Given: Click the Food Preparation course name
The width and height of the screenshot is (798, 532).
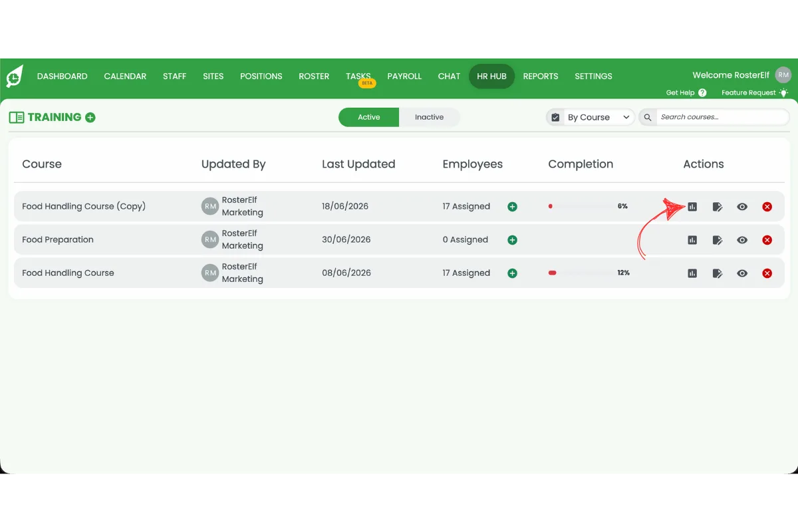Looking at the screenshot, I should tap(58, 239).
